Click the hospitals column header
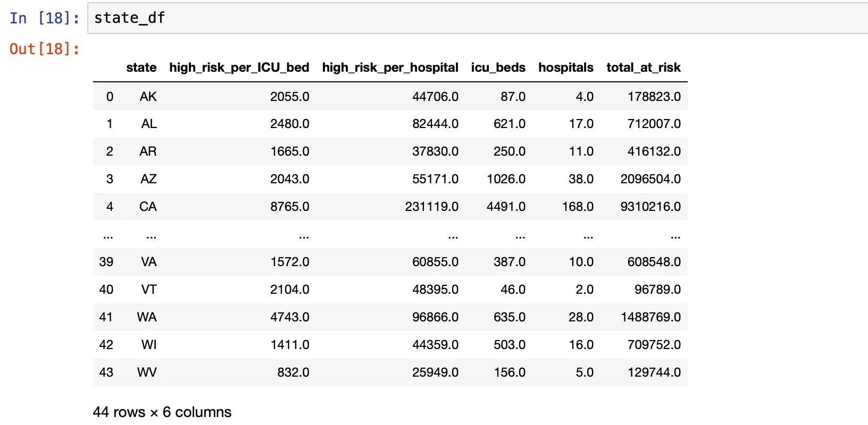The height and width of the screenshot is (425, 868). click(x=565, y=67)
